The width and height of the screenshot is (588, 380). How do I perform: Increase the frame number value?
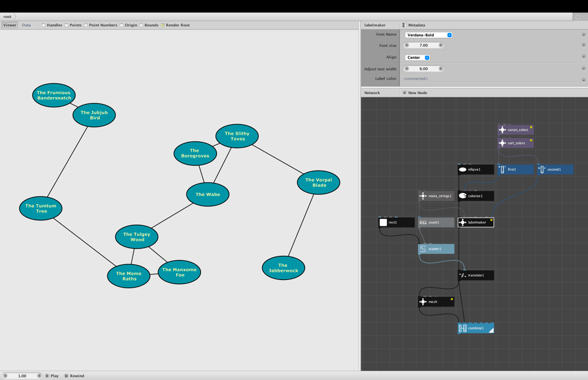click(x=39, y=375)
